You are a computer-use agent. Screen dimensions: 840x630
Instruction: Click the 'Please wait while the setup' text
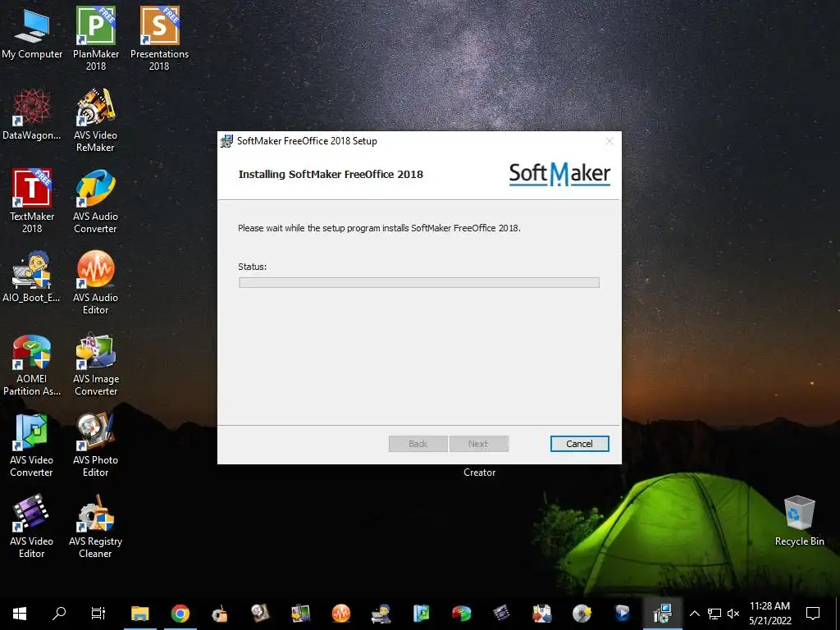(379, 228)
